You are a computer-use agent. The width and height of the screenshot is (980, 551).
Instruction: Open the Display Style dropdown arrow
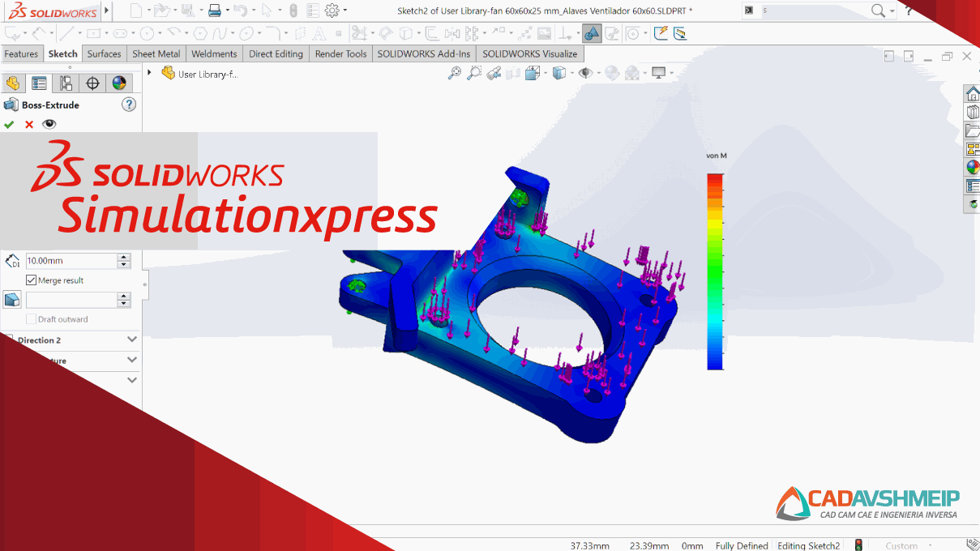coord(571,73)
